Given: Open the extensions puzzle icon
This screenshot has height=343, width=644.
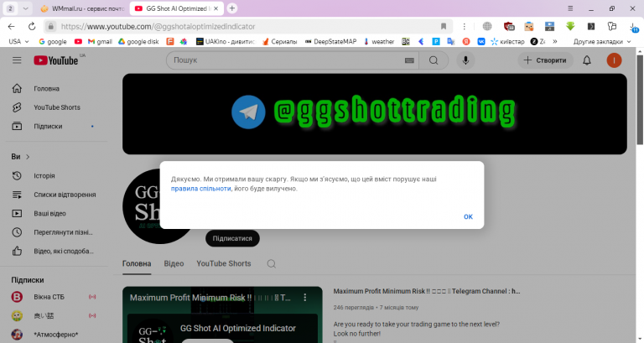Looking at the screenshot, I should point(611,26).
